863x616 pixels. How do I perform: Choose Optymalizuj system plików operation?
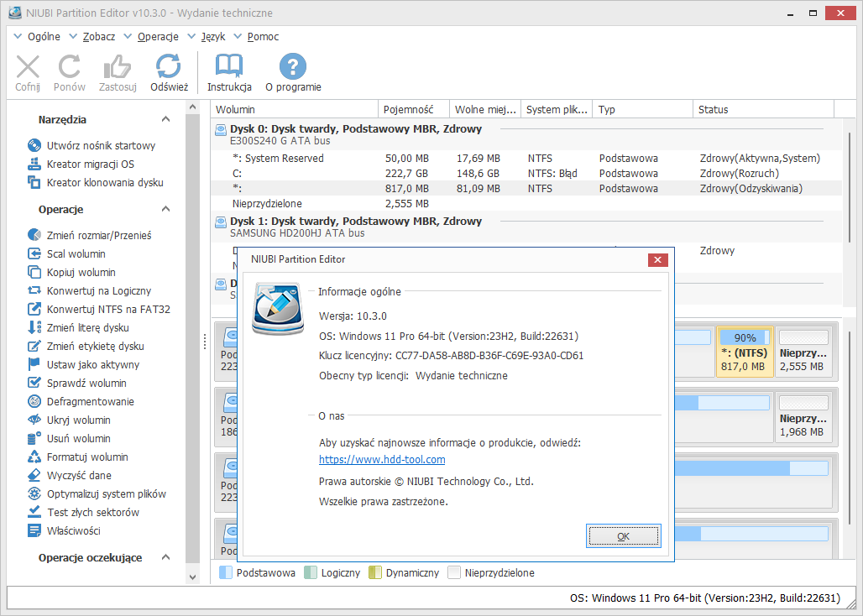(97, 494)
